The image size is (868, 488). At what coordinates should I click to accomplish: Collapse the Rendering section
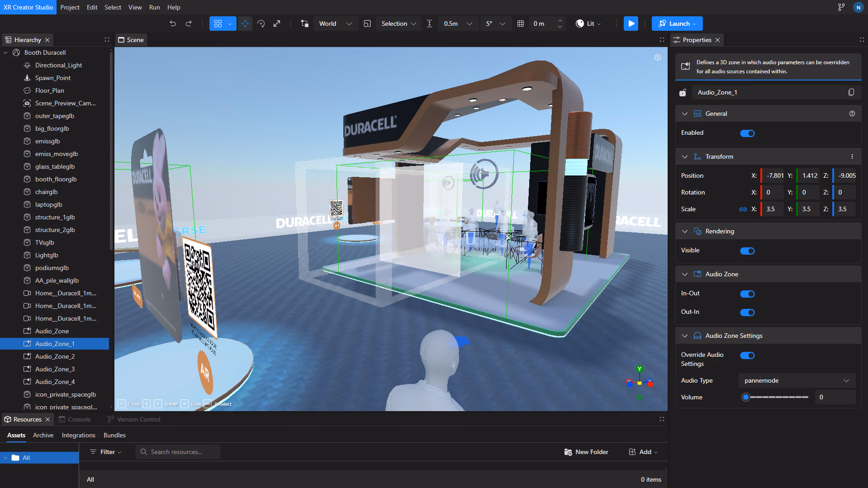pos(685,231)
